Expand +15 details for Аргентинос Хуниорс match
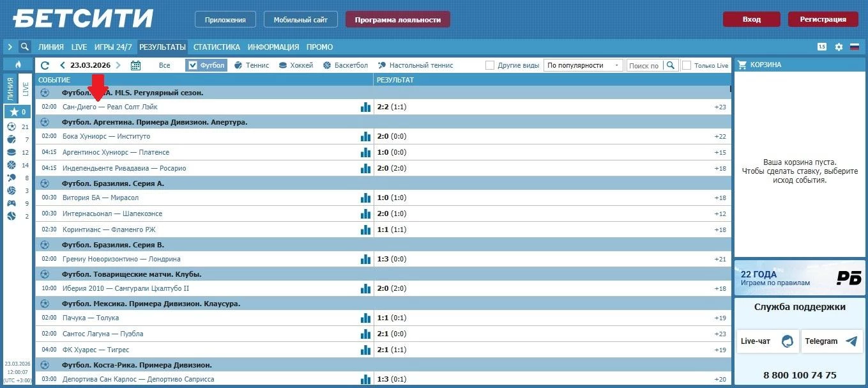This screenshot has width=868, height=388. click(720, 152)
